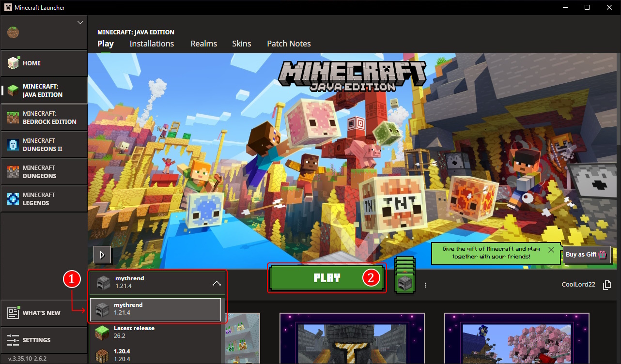Click the Dungeons II icon
This screenshot has width=621, height=364.
pyautogui.click(x=14, y=145)
